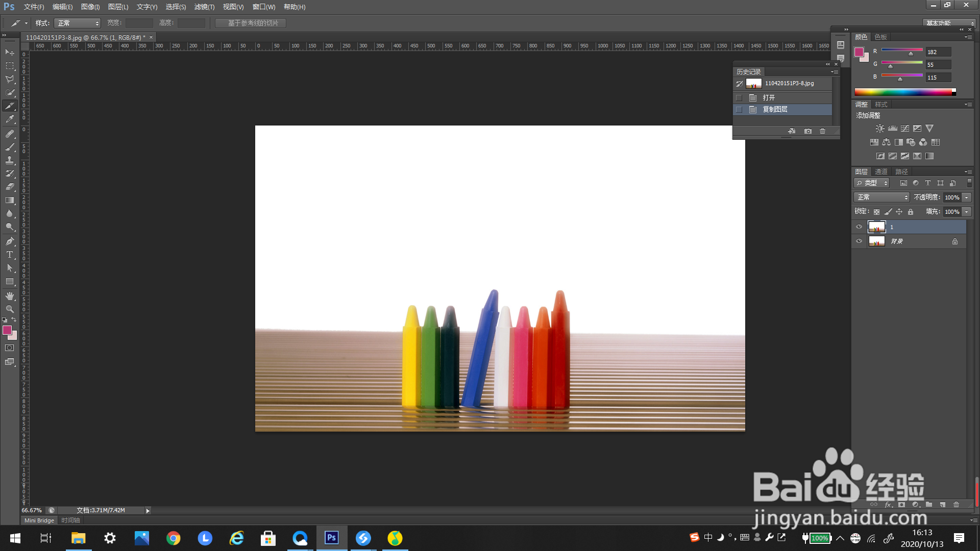The width and height of the screenshot is (980, 551).
Task: Hide layer 1 visibility eye
Action: [859, 227]
